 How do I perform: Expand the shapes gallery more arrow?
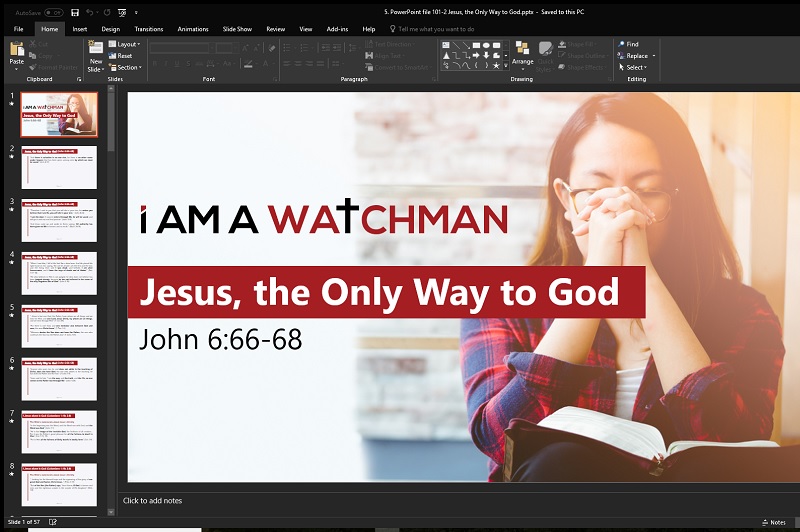point(505,67)
